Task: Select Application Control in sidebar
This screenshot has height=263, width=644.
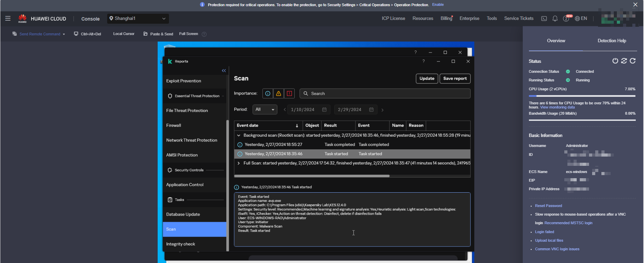Action: coord(194,185)
